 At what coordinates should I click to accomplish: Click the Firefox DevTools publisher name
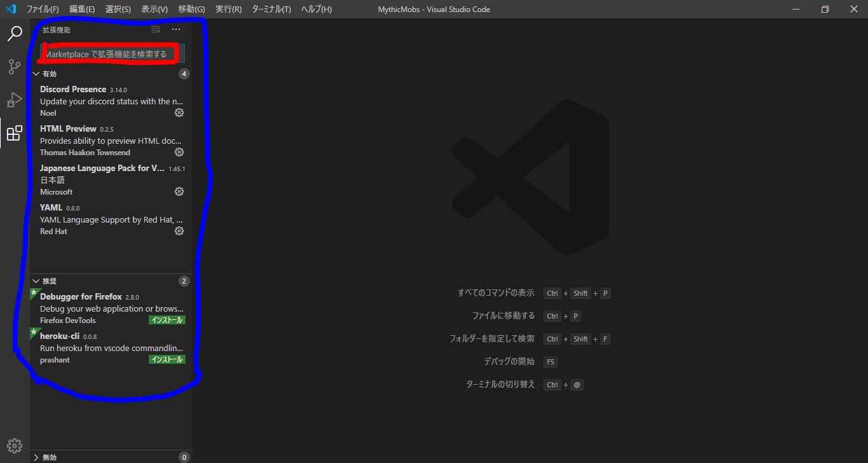pyautogui.click(x=68, y=321)
